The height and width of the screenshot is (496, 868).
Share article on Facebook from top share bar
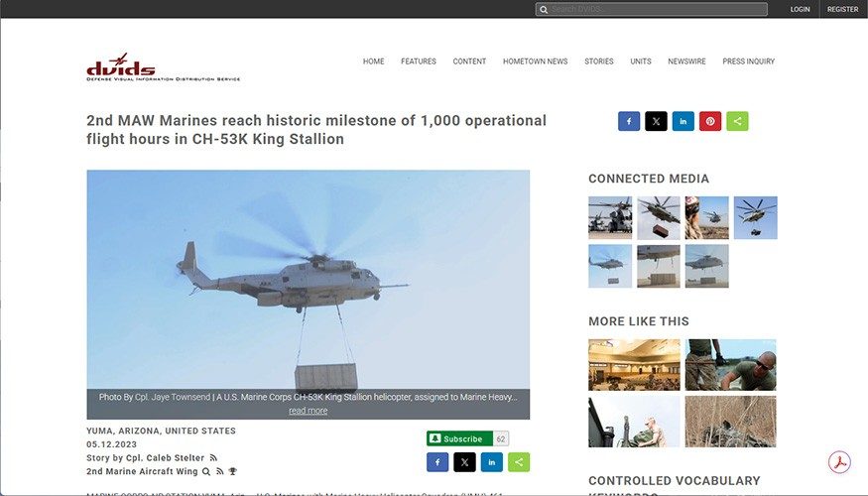(629, 121)
